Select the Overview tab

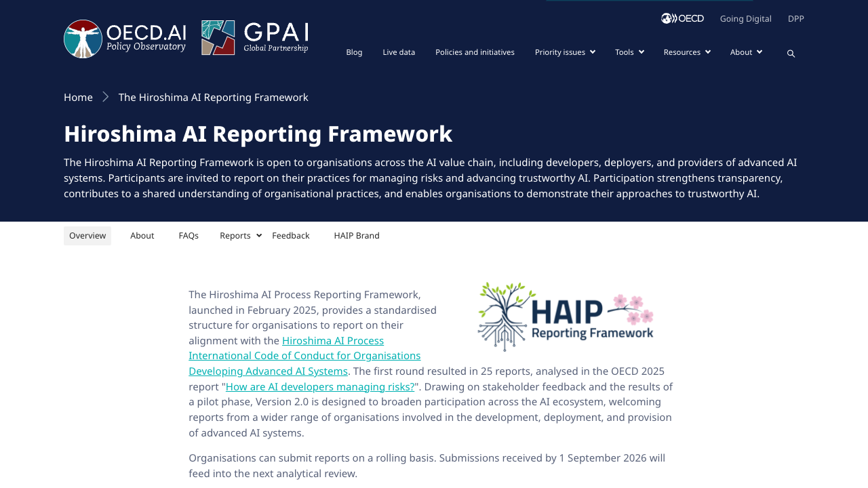pyautogui.click(x=87, y=236)
